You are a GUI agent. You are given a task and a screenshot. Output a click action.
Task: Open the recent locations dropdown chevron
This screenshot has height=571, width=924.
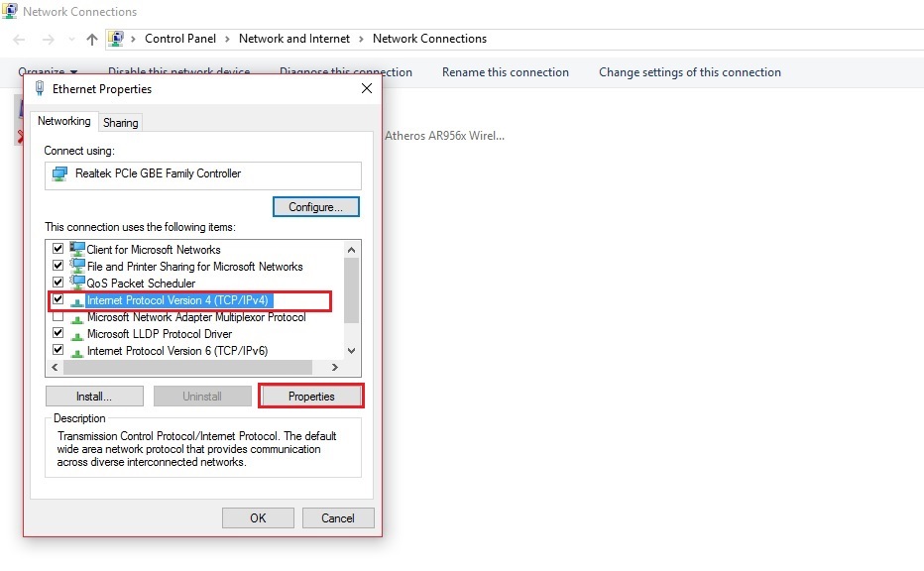71,40
